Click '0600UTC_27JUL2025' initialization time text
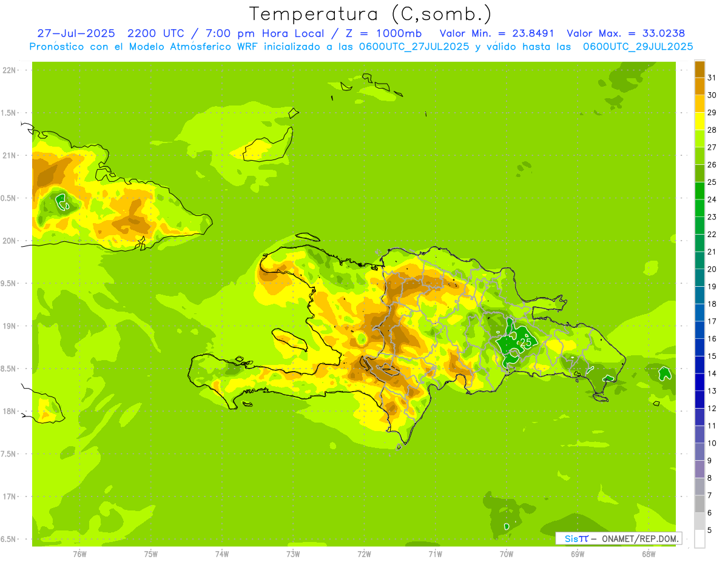This screenshot has width=728, height=562. tap(413, 47)
